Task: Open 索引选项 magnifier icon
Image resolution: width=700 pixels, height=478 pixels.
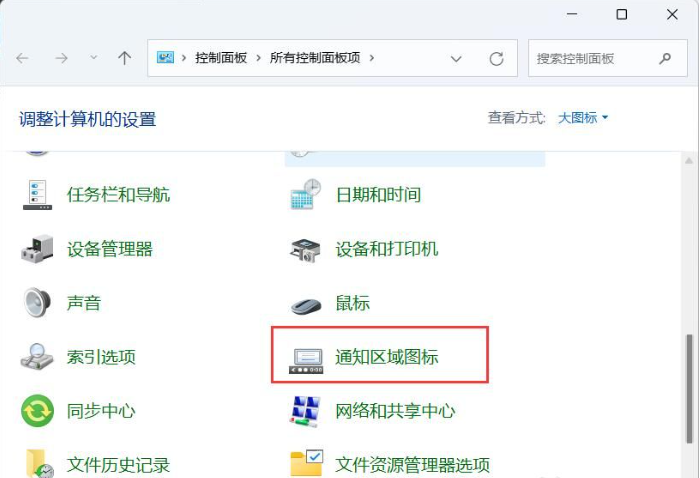Action: pos(37,356)
